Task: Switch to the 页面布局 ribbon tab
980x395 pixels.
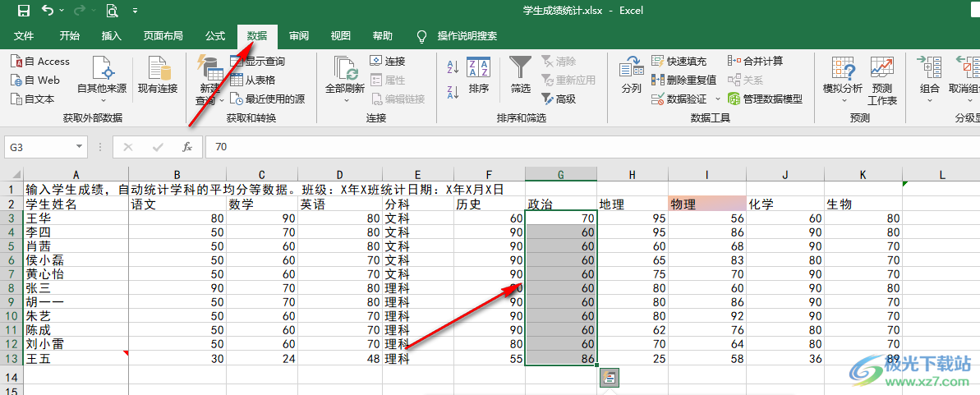Action: [163, 36]
